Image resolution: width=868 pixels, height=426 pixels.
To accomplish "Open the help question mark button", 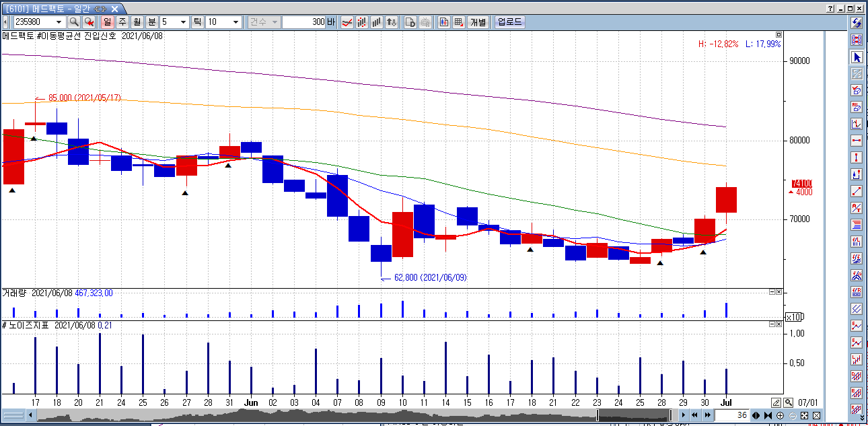I will click(x=830, y=9).
